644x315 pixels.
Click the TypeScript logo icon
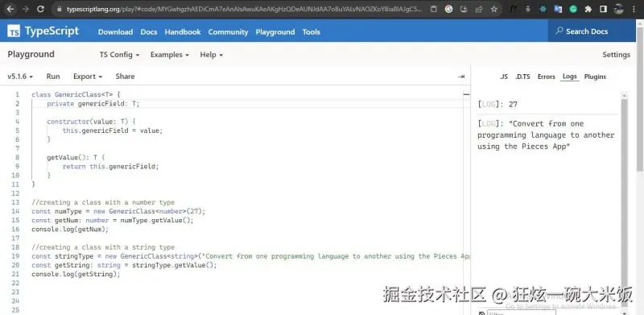(x=14, y=31)
